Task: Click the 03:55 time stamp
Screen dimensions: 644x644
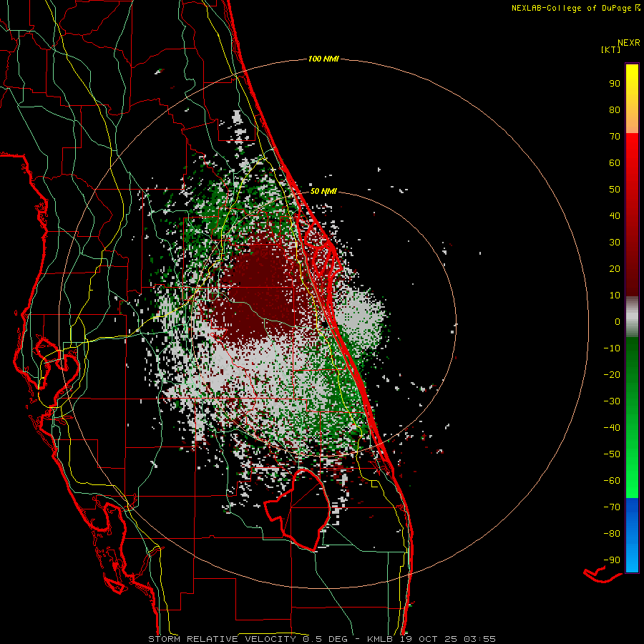Action: 479,639
